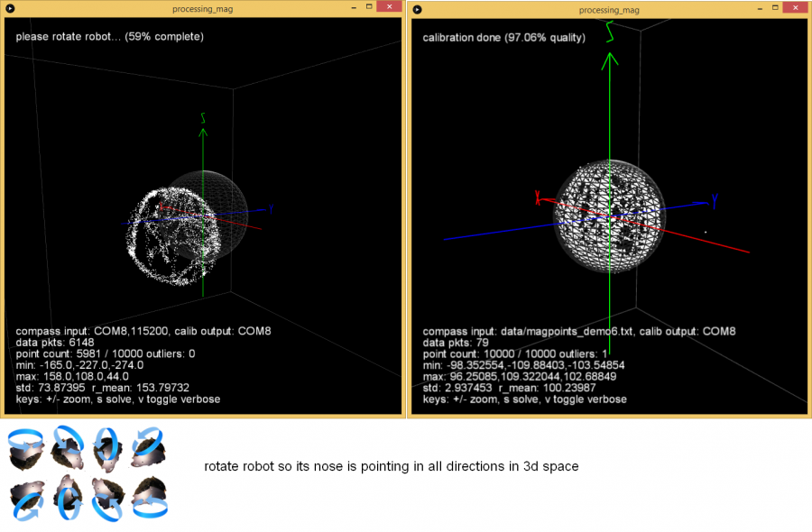Click the left window's processing_mag title text

click(202, 9)
